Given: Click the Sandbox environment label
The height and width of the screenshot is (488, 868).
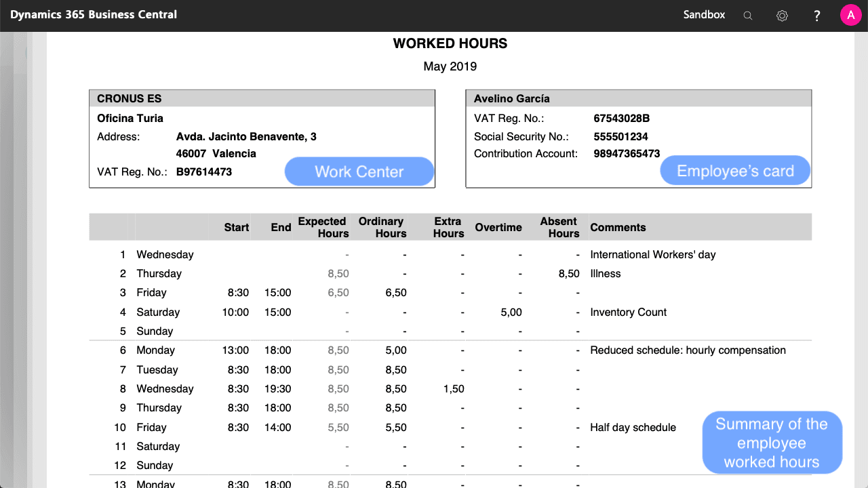Looking at the screenshot, I should click(x=704, y=14).
